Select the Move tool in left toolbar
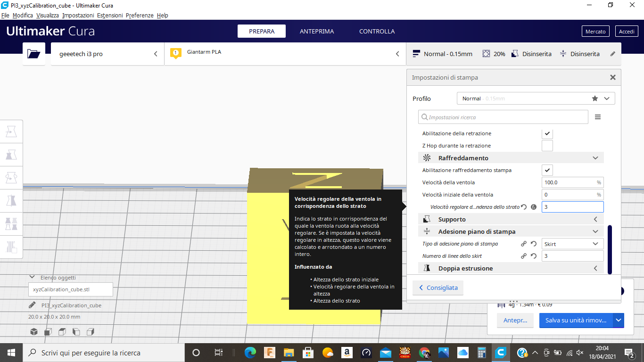Viewport: 644px width, 362px height. click(x=11, y=132)
